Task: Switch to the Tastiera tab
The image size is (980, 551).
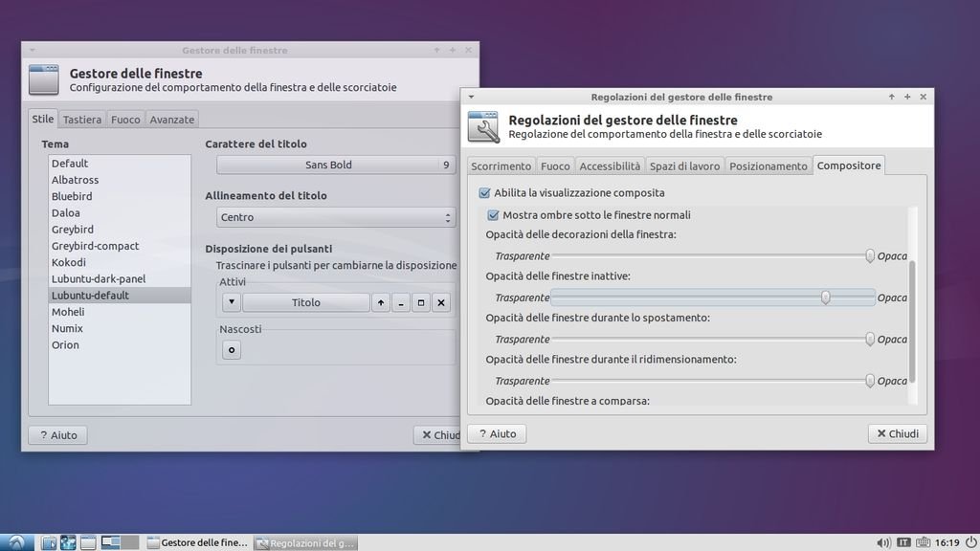Action: click(82, 120)
